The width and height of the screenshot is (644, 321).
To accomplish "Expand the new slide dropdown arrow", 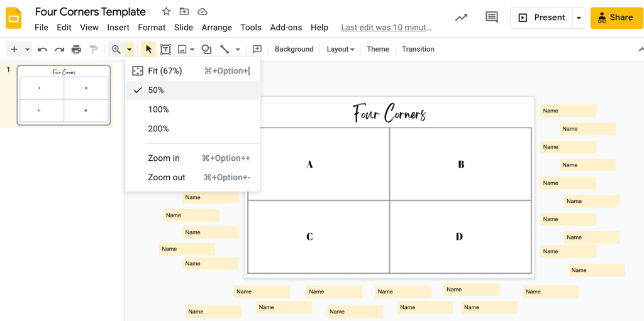I will pos(27,49).
